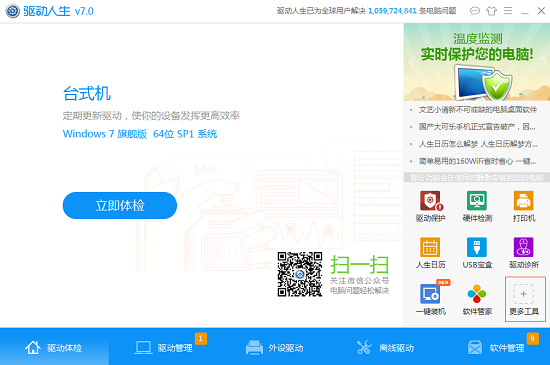Open the 驱动保护 driver protection tool
This screenshot has height=365, width=550.
(x=430, y=206)
